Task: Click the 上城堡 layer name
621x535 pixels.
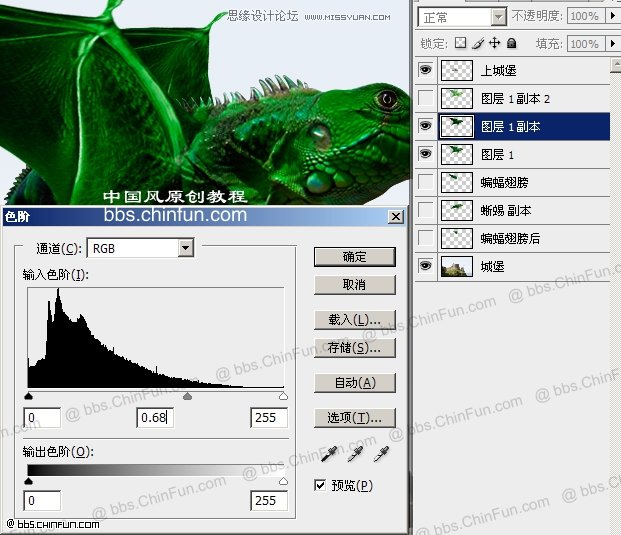Action: tap(499, 70)
